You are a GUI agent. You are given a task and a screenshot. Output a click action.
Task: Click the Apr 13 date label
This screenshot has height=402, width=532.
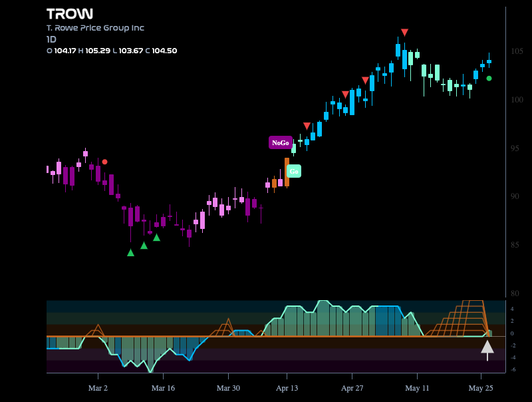287,388
